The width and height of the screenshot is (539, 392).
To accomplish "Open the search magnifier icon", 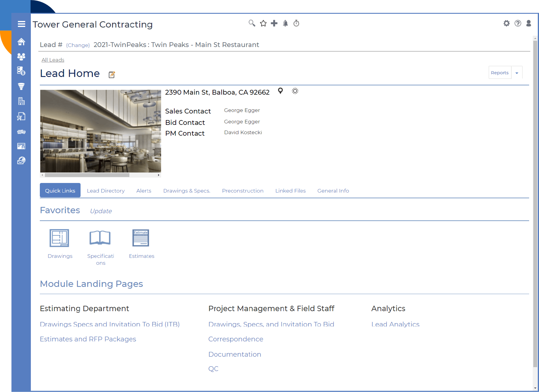I will pos(252,23).
